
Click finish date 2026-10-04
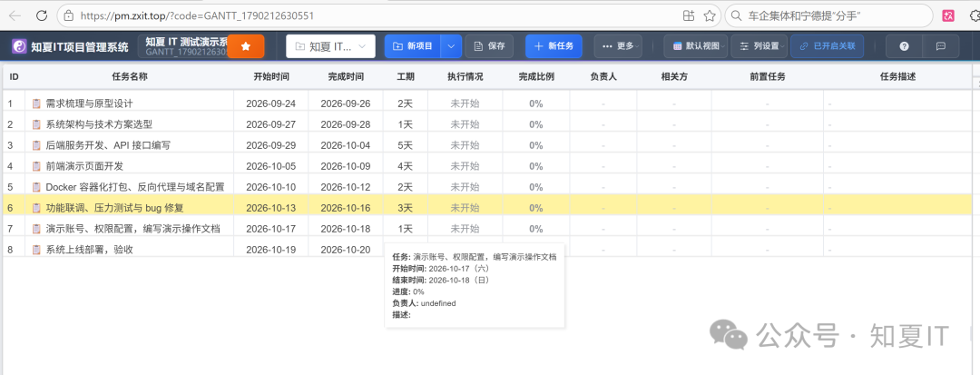[346, 145]
